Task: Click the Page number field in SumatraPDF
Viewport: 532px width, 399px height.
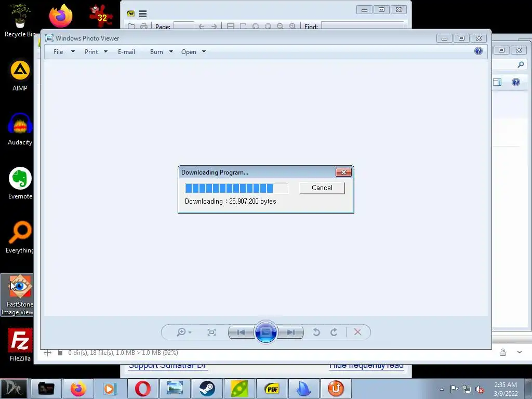Action: tap(183, 26)
